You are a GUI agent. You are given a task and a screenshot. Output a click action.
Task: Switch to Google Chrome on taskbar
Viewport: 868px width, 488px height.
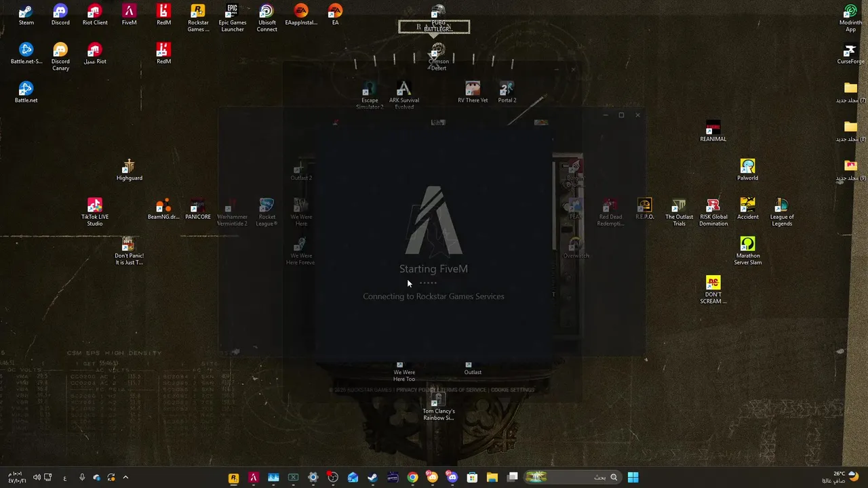pyautogui.click(x=412, y=477)
